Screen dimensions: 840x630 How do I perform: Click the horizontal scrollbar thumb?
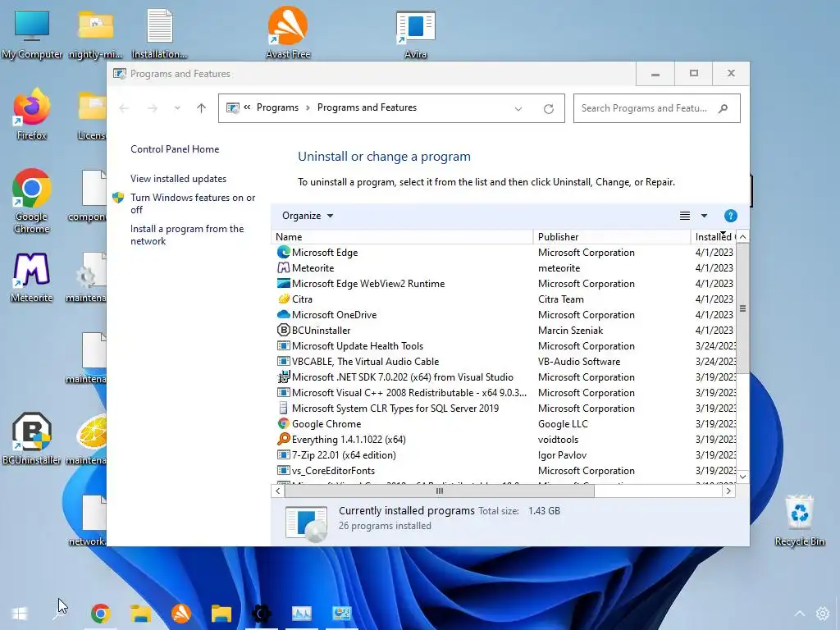[x=440, y=491]
